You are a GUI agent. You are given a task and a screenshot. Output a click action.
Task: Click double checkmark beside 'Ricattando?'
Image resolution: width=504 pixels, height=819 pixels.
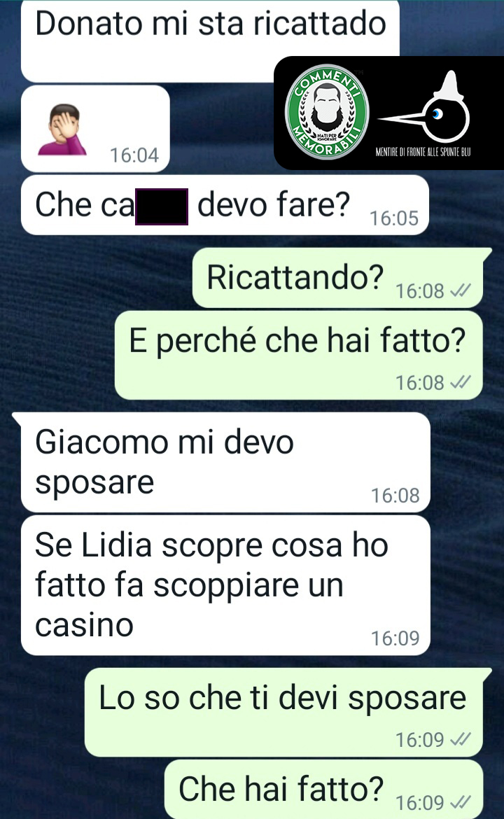coord(461,290)
